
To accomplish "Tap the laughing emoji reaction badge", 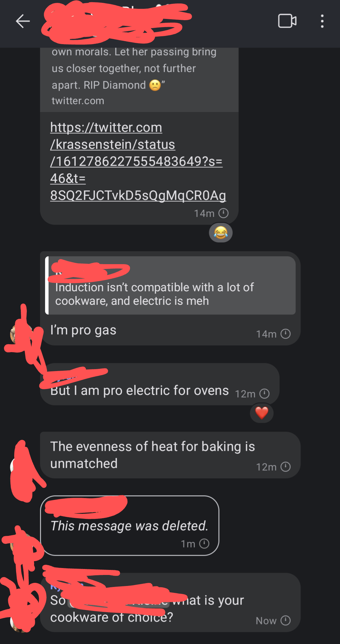I will pos(221,233).
